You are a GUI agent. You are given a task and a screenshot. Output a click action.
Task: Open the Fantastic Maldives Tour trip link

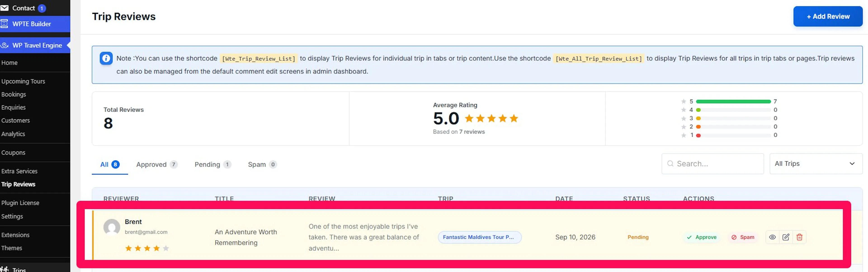pos(479,237)
